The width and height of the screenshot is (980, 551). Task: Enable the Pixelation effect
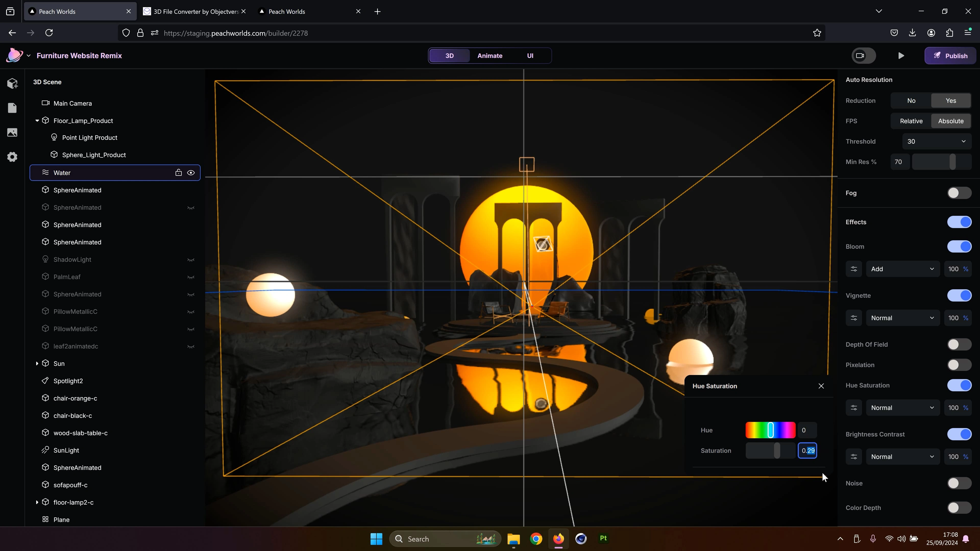click(x=959, y=365)
